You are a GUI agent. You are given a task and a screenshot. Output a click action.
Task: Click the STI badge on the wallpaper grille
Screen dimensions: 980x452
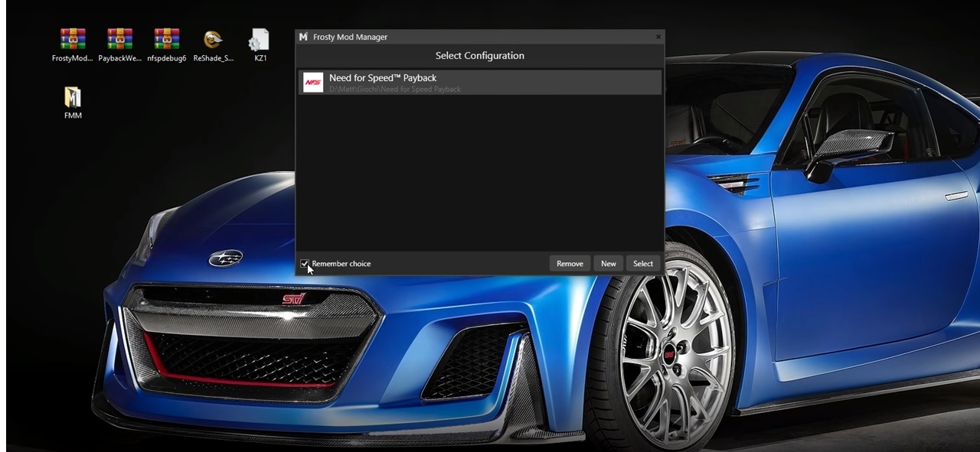click(293, 298)
